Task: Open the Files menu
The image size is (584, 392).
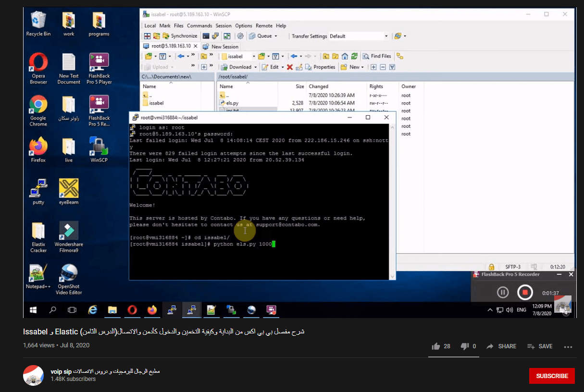Action: click(x=179, y=26)
